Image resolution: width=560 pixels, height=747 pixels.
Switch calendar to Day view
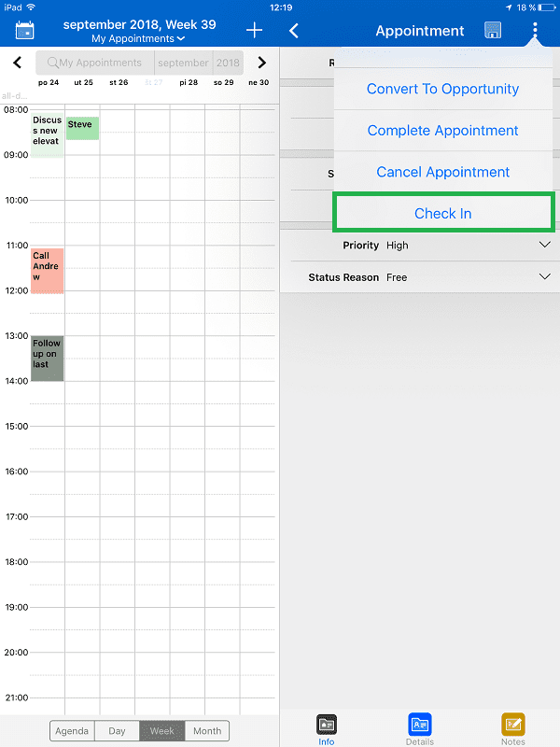[x=117, y=731]
